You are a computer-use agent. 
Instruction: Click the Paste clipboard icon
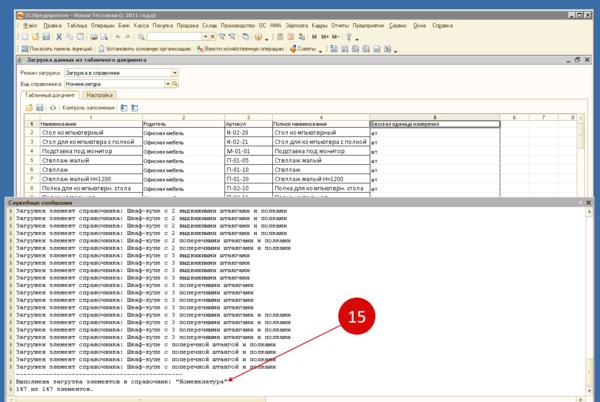point(80,37)
